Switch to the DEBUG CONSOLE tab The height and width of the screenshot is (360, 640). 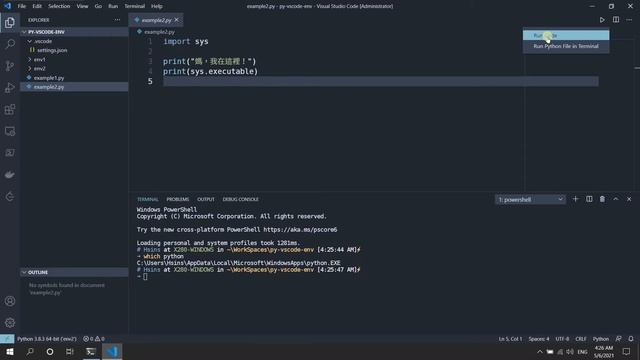pyautogui.click(x=240, y=199)
